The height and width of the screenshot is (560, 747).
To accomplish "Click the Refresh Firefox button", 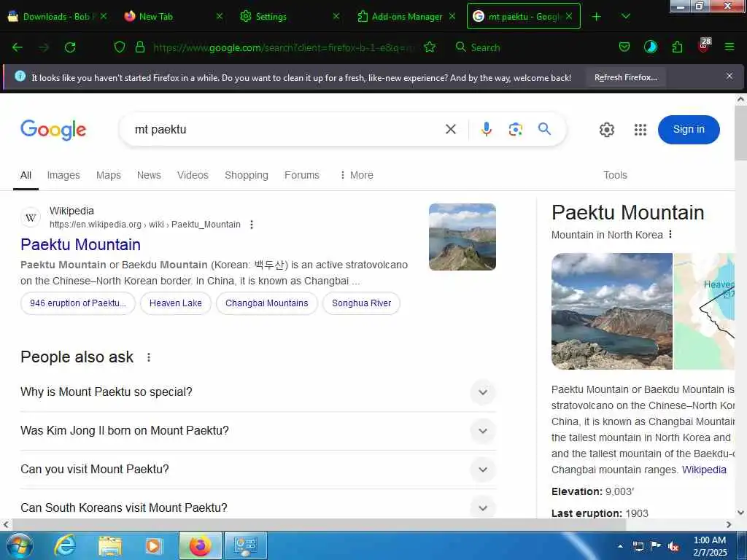I will click(625, 77).
